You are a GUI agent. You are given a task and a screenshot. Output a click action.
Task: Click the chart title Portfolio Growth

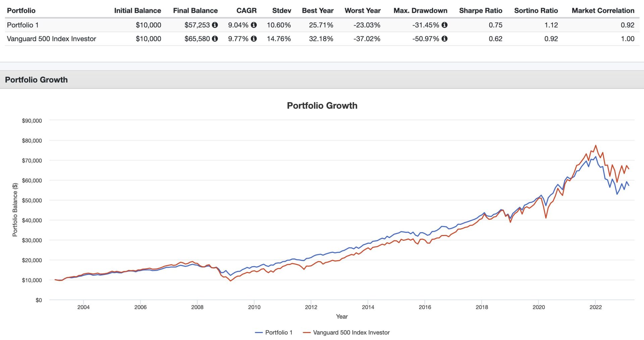(x=322, y=106)
